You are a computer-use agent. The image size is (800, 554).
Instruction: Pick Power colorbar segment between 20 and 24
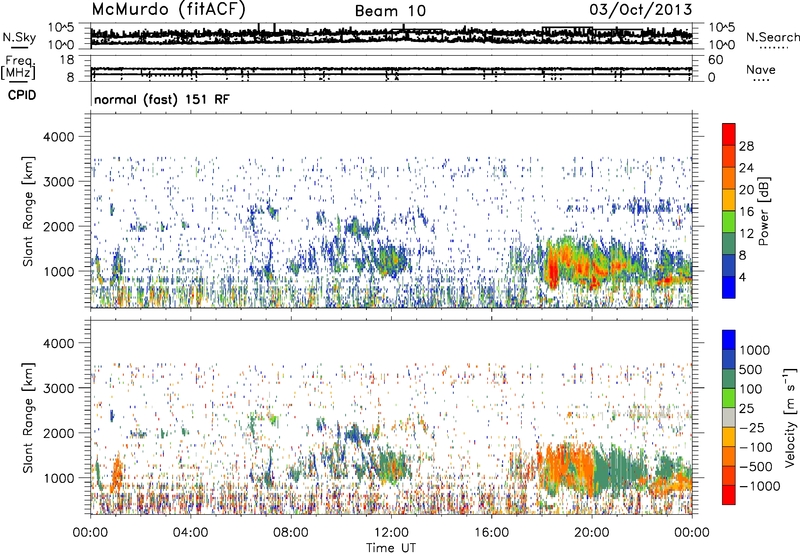point(729,178)
